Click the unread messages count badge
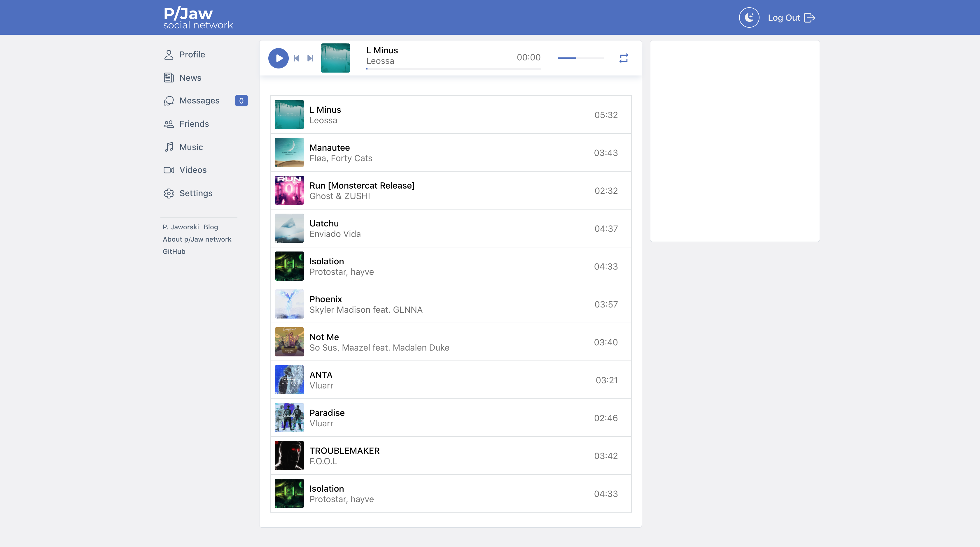980x547 pixels. point(241,100)
